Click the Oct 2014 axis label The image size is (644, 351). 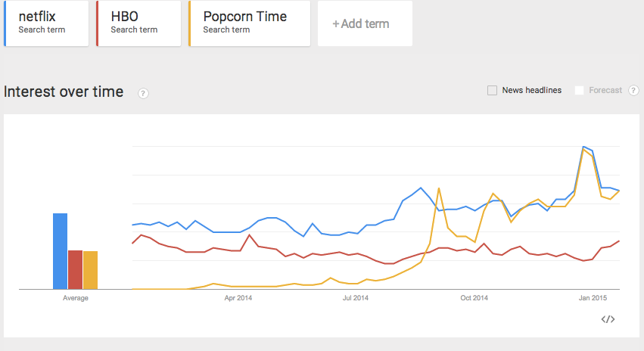(474, 298)
